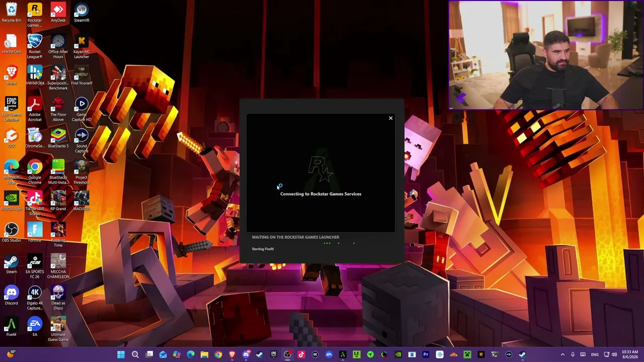Image resolution: width=644 pixels, height=362 pixels.
Task: Open Google Chrome from the taskbar
Action: pyautogui.click(x=218, y=354)
